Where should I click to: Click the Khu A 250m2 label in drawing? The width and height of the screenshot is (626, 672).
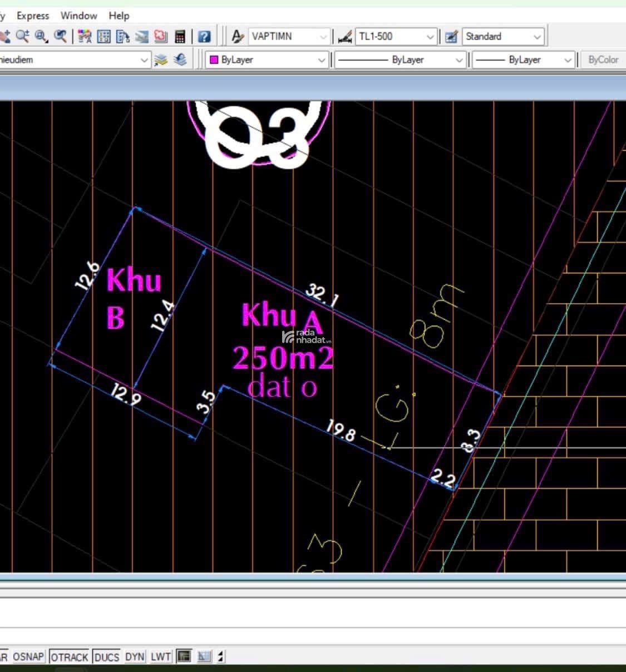(x=283, y=338)
